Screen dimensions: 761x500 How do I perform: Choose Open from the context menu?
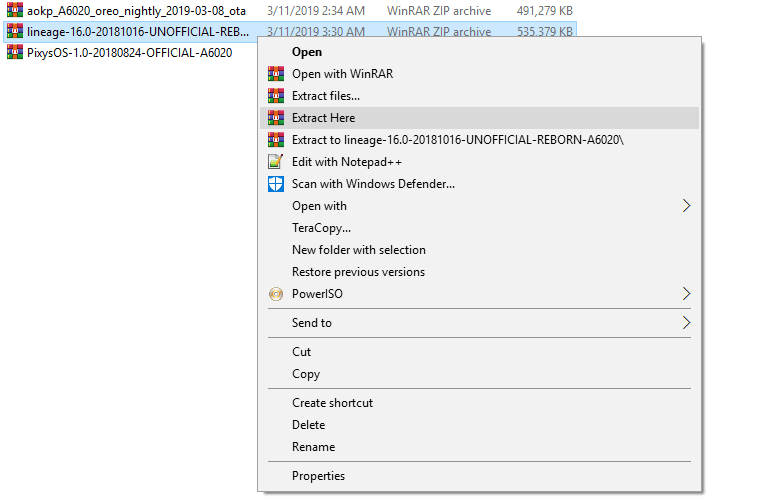point(480,52)
